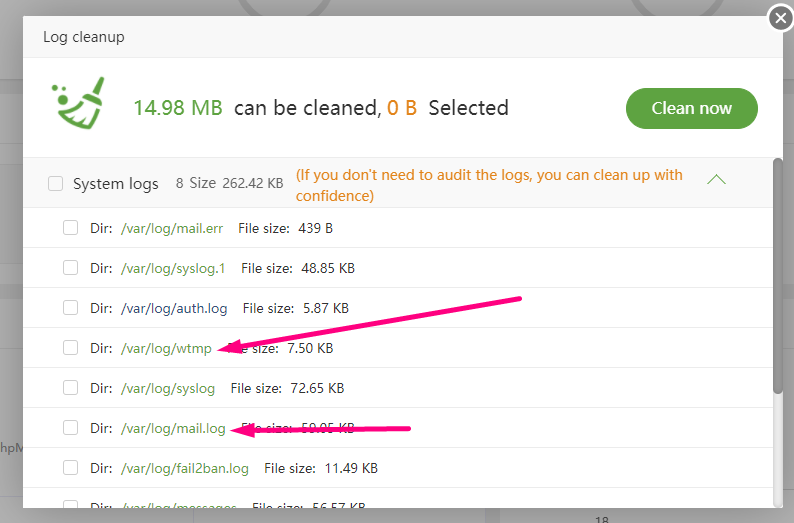Click the Clean now button

click(691, 108)
